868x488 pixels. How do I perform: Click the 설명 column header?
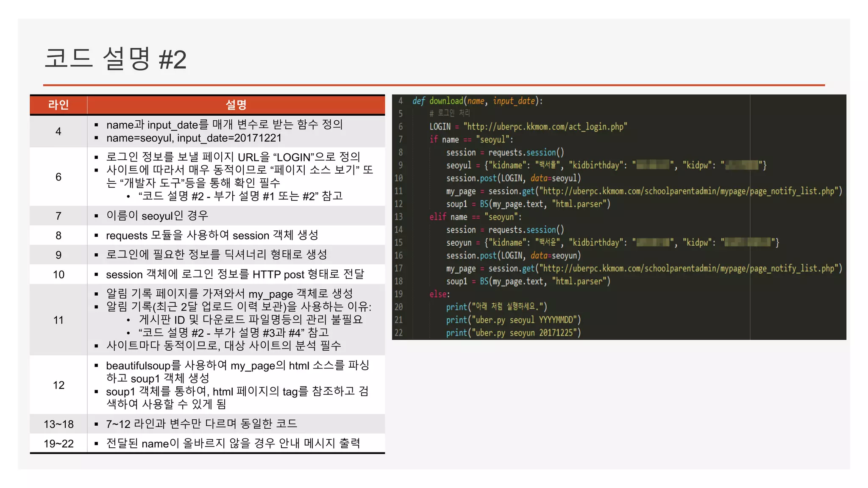tap(236, 105)
